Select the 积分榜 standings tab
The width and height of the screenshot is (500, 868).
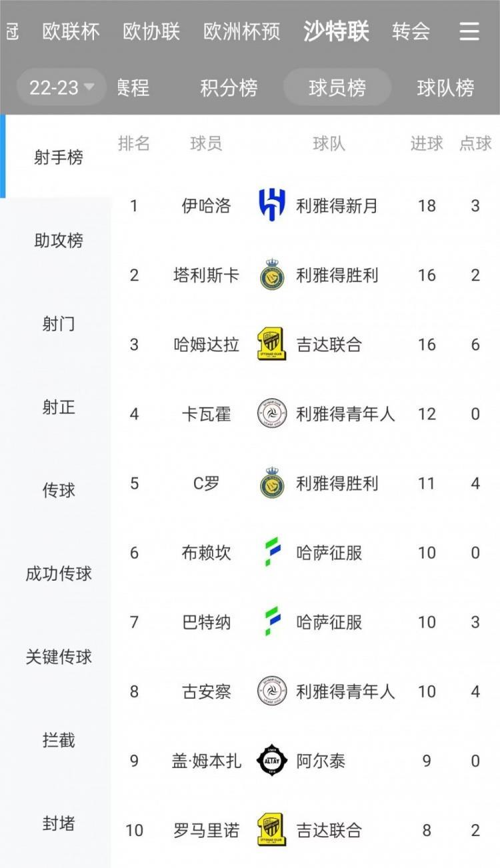point(229,87)
